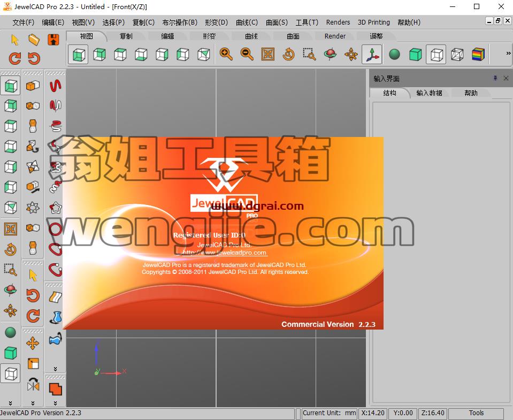513x420 pixels.
Task: Restore the inner document window
Action: click(498, 21)
